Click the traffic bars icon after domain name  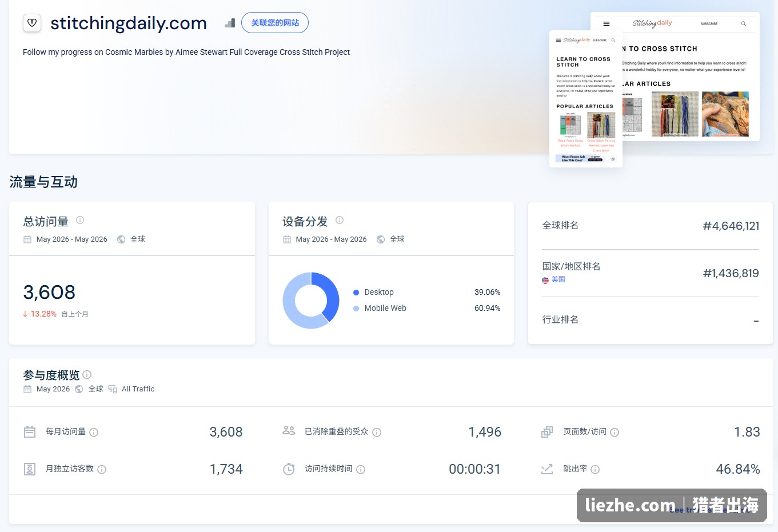[230, 23]
